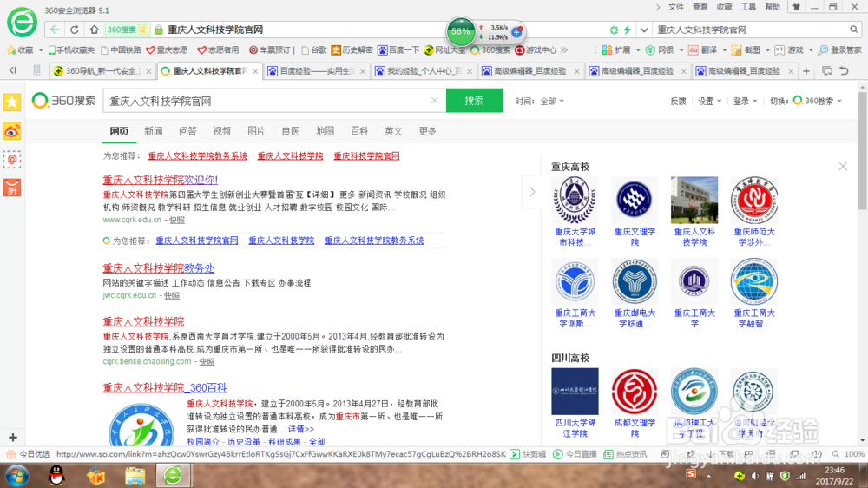This screenshot has height=488, width=868.
Task: Open 重庆师范大学涉外 logo thumbnail
Action: tap(754, 200)
